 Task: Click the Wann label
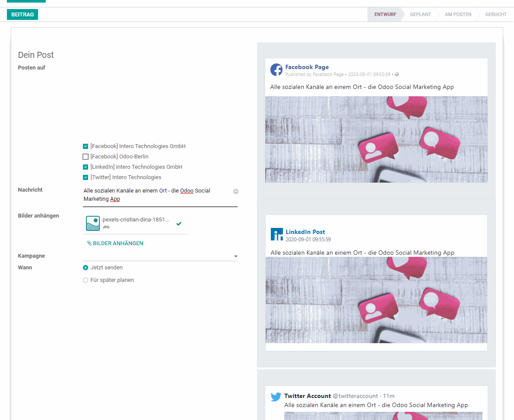[25, 268]
